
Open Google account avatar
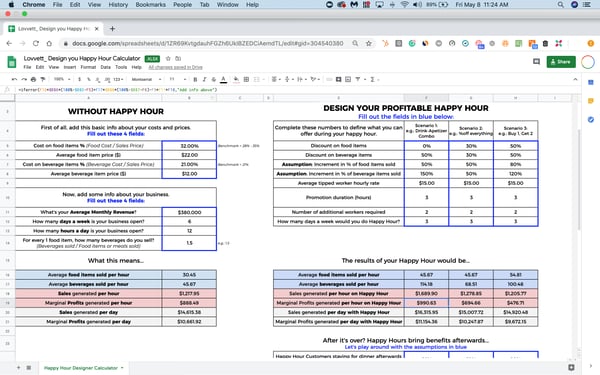(x=588, y=62)
